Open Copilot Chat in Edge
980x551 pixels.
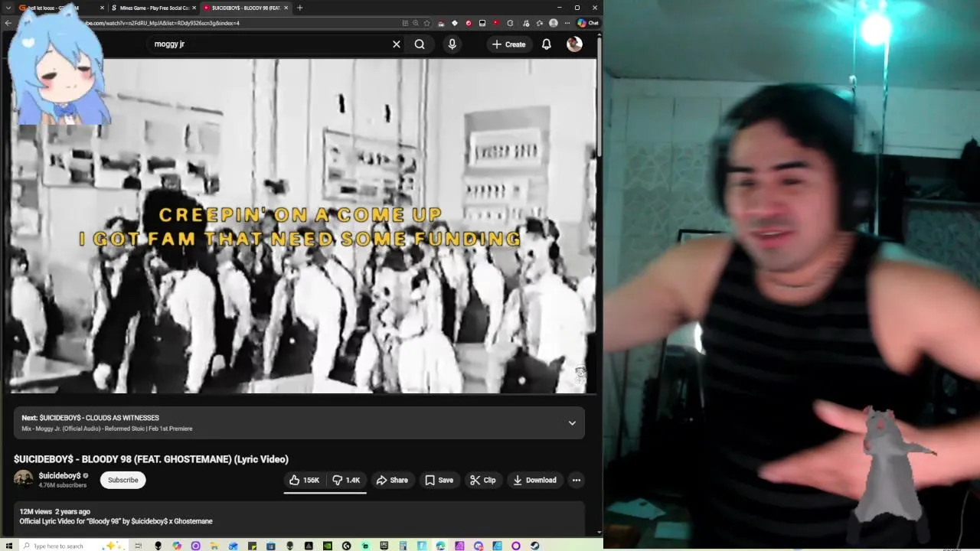pyautogui.click(x=587, y=23)
